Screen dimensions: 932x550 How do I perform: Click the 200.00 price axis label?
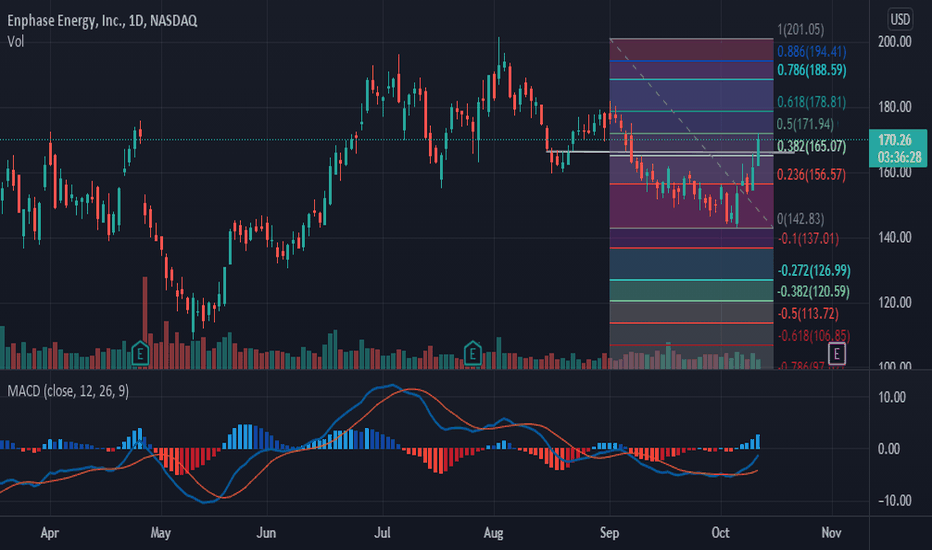[x=895, y=42]
